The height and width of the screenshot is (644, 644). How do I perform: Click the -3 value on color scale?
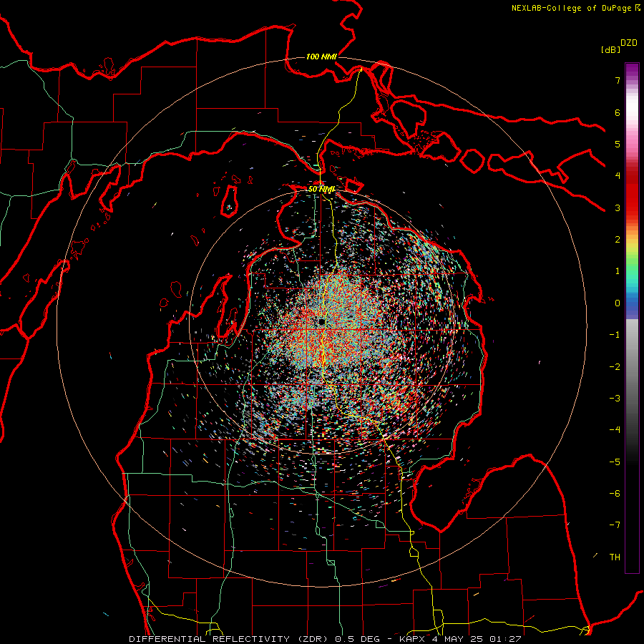click(x=615, y=399)
